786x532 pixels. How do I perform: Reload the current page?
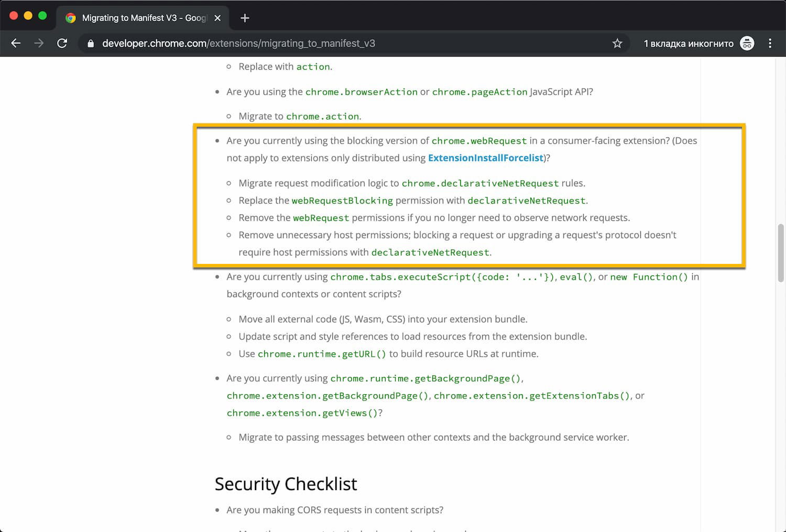point(62,43)
